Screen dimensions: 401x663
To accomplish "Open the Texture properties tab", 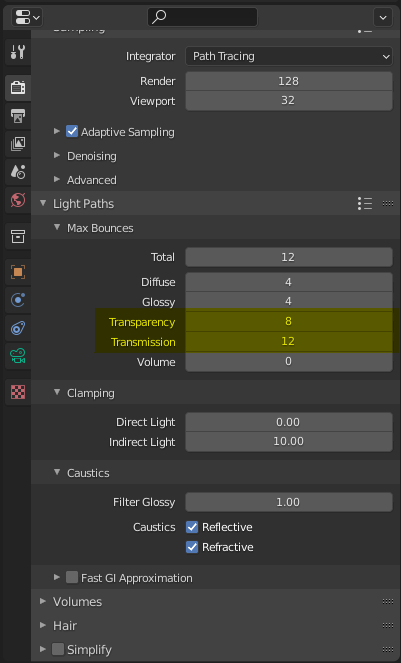I will pyautogui.click(x=18, y=392).
